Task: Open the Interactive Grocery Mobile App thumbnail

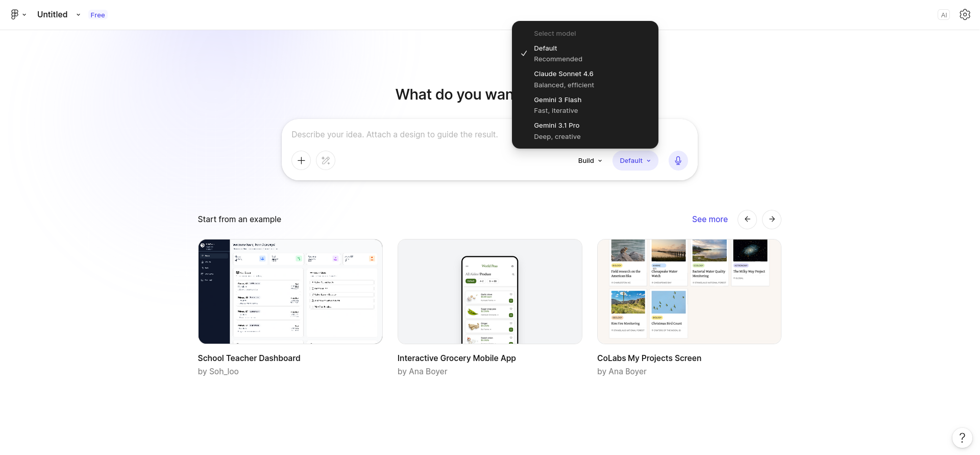Action: [490, 292]
